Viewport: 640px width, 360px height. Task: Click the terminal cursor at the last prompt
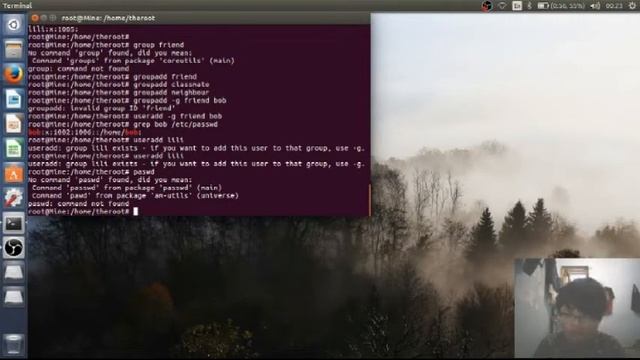point(136,211)
